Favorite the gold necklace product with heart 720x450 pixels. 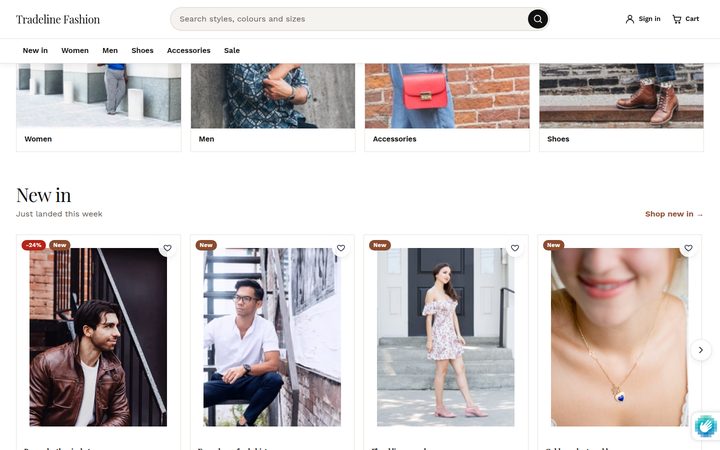tap(688, 248)
